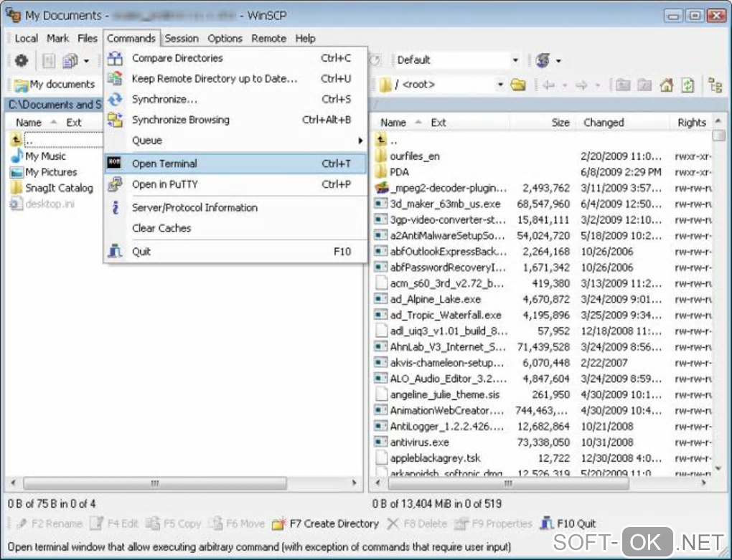Go forward in remote panel history
This screenshot has width=732, height=560.
(581, 85)
